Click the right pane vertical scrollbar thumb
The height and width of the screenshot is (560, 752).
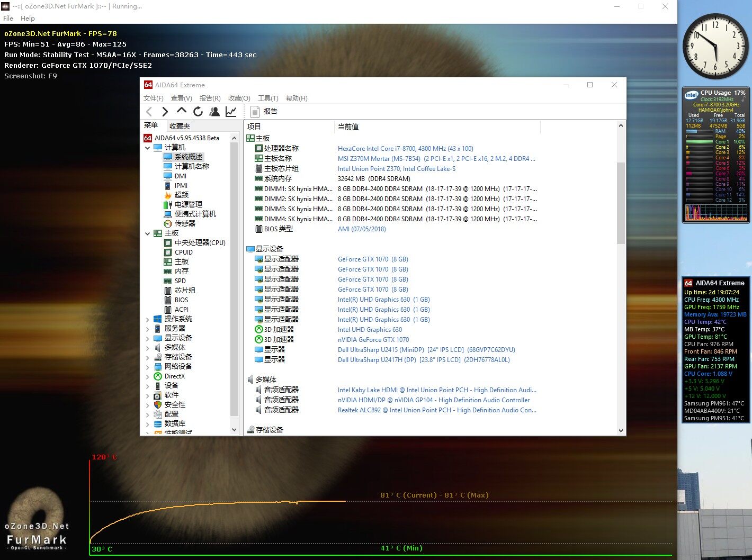(621, 203)
